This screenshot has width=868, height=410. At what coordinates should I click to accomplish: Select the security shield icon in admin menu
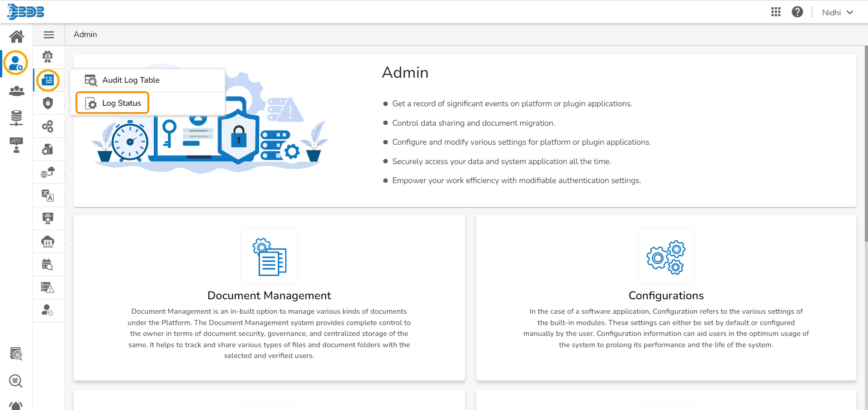pyautogui.click(x=48, y=103)
